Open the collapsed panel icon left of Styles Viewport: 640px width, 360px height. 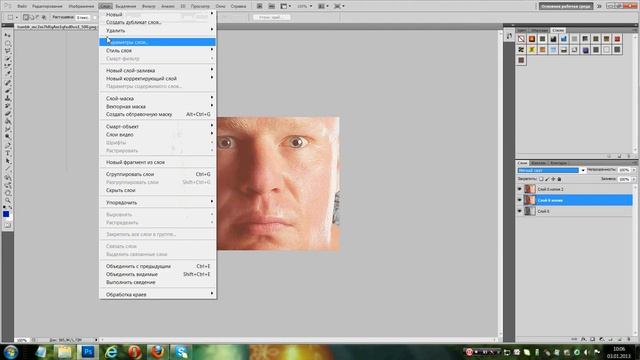tap(509, 36)
